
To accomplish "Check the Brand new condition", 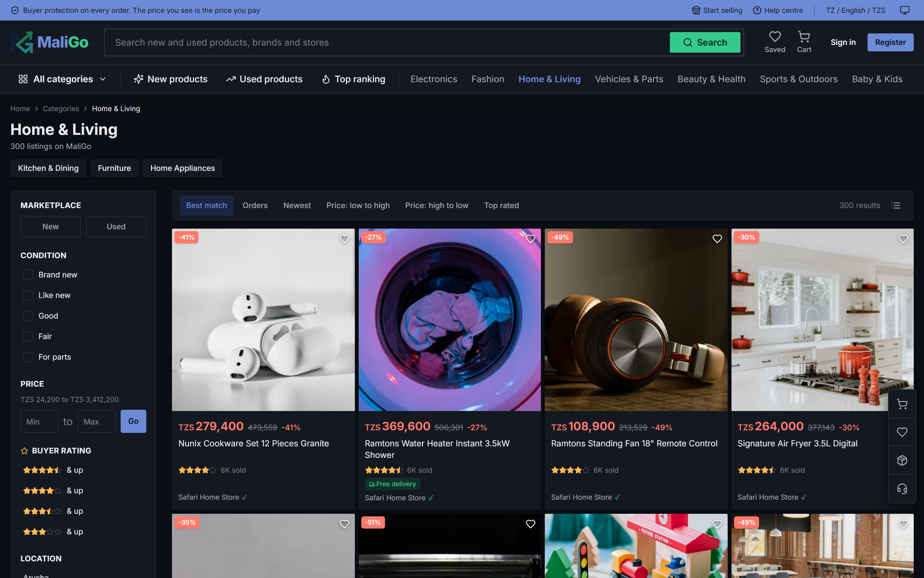I will click(x=28, y=275).
